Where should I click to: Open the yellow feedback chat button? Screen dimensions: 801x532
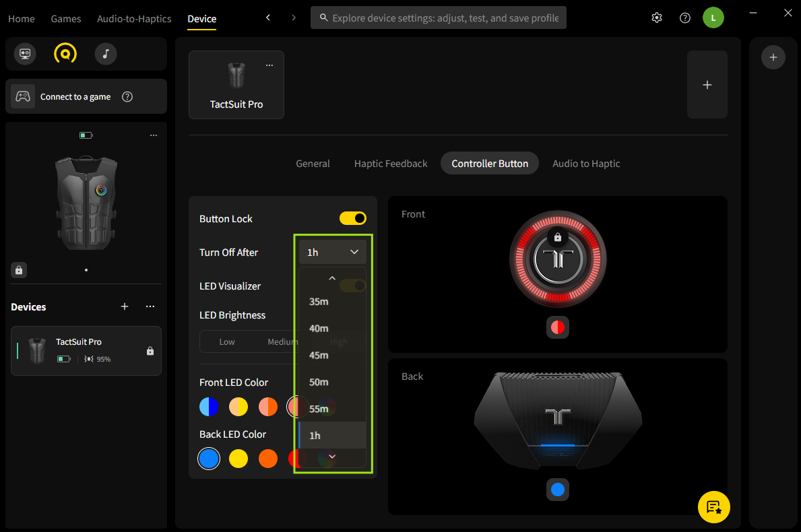[713, 507]
